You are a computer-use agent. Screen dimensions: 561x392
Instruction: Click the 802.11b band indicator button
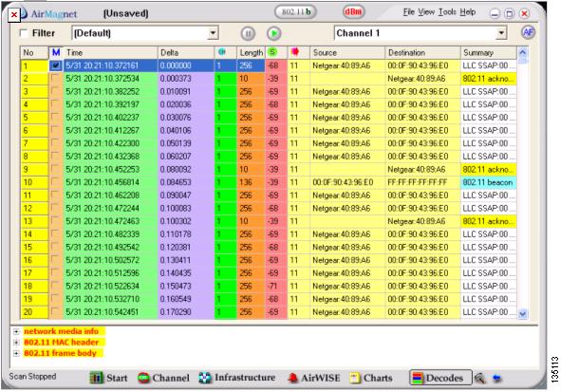pyautogui.click(x=295, y=11)
